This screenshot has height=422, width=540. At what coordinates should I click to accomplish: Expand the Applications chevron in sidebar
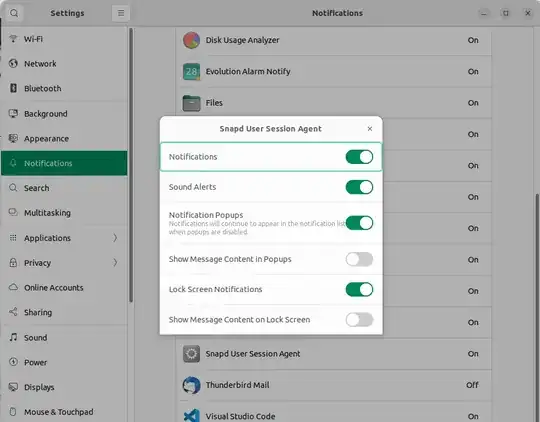[x=115, y=238]
